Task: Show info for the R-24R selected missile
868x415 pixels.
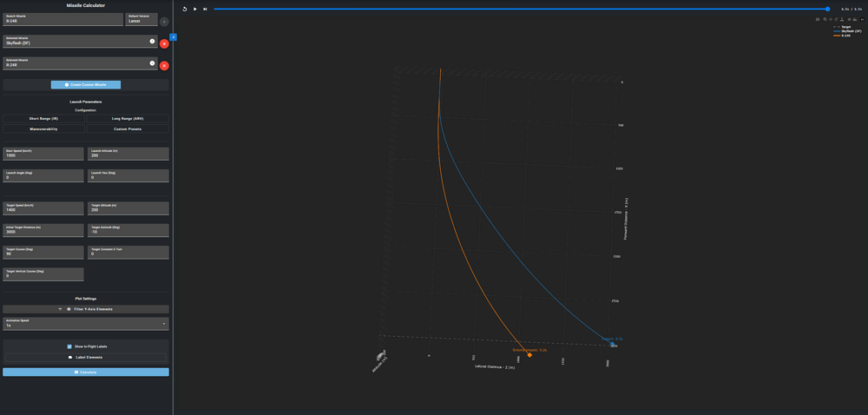Action: (x=152, y=63)
